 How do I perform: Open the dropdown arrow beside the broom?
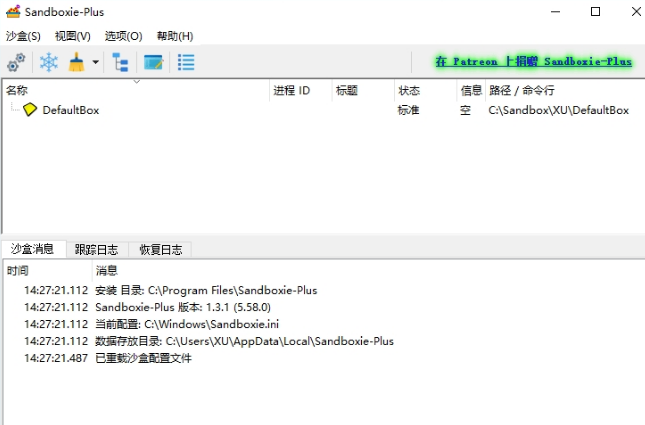pos(95,63)
